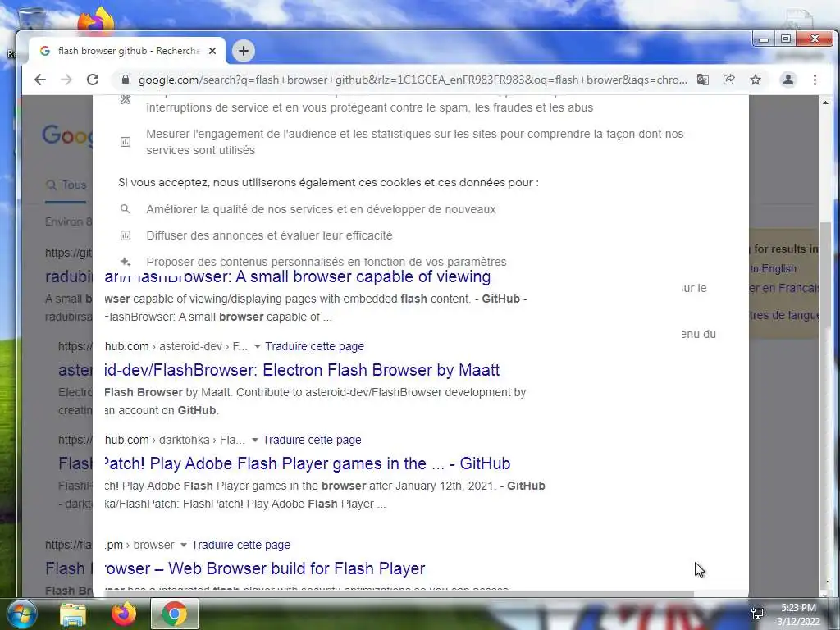Image resolution: width=840 pixels, height=630 pixels.
Task: Click the scrollbar up arrow
Action: pyautogui.click(x=825, y=103)
